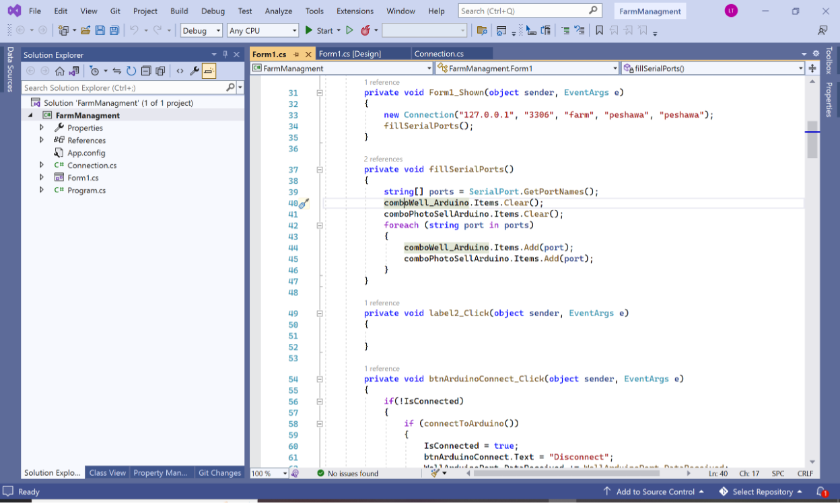The width and height of the screenshot is (840, 504).
Task: Click the Save All toolbar icon
Action: (114, 30)
